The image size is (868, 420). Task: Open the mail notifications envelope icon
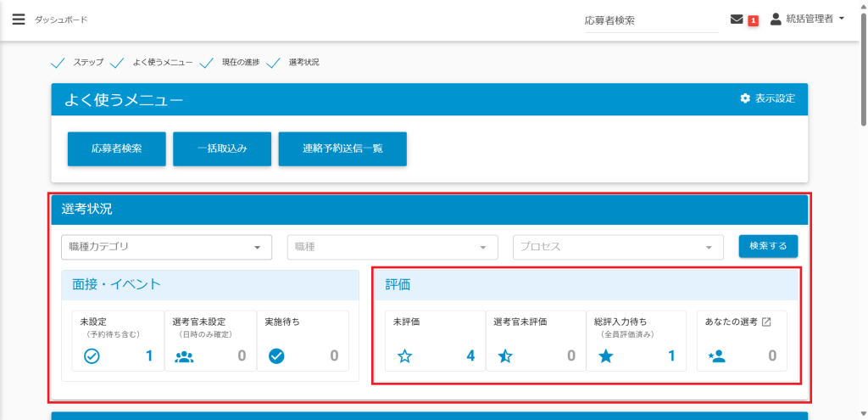click(737, 20)
